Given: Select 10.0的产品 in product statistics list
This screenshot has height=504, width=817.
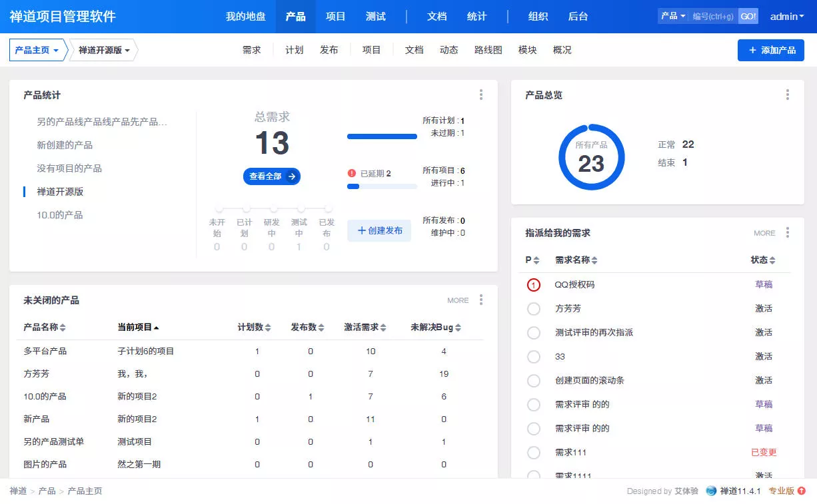Looking at the screenshot, I should click(x=60, y=215).
